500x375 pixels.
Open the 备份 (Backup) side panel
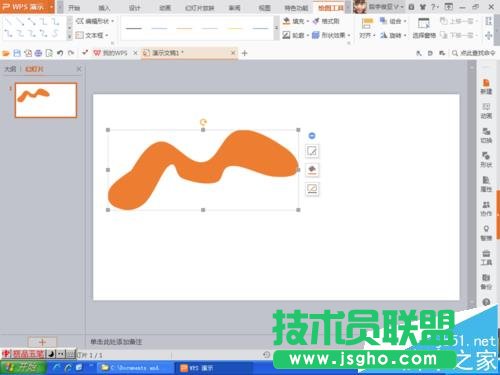486,282
